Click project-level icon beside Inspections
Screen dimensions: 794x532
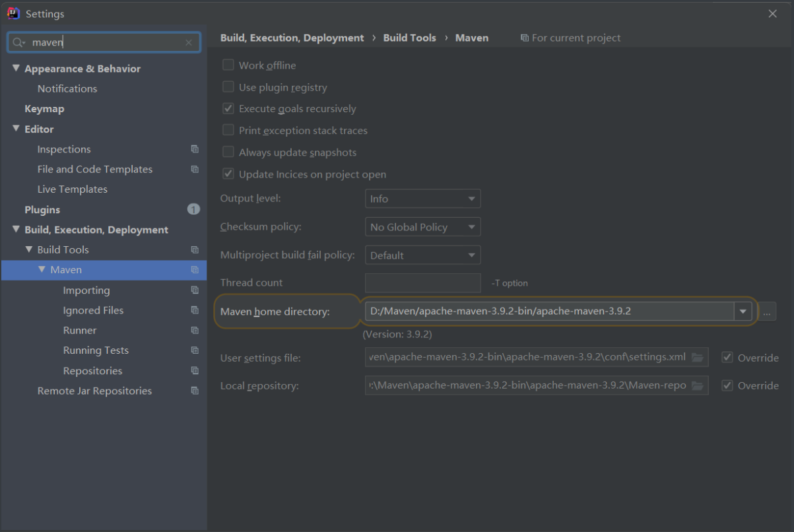(195, 149)
